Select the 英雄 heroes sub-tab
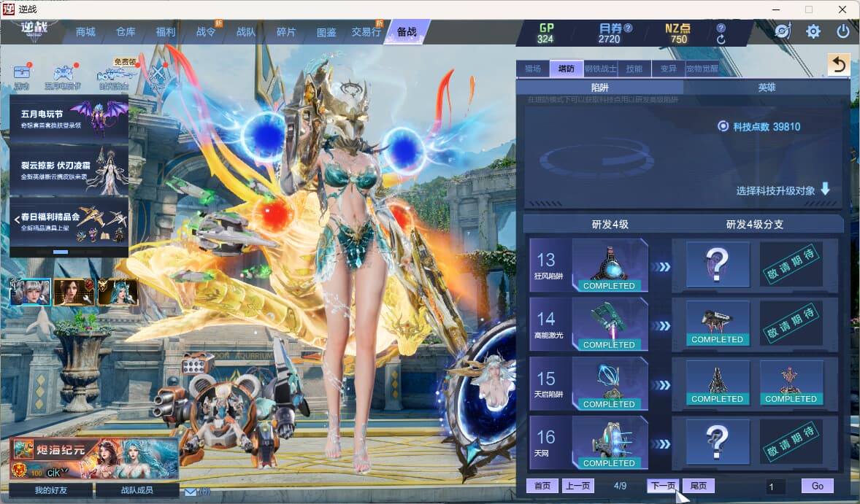Screen dimensions: 860x504 tap(767, 87)
